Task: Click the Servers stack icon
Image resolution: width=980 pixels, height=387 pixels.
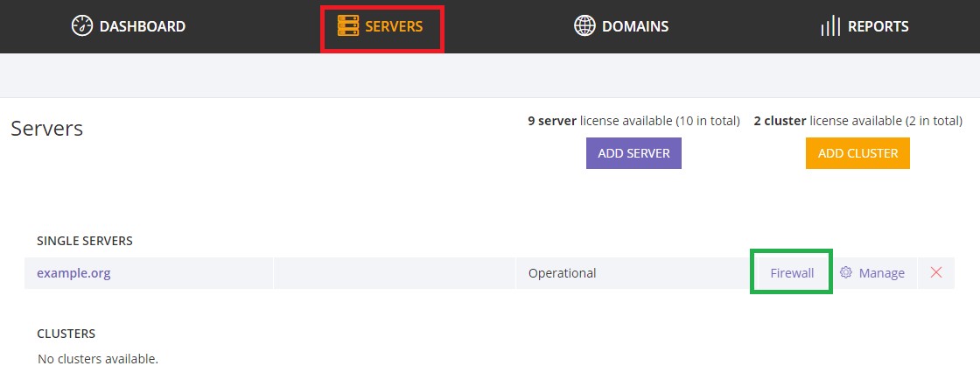Action: 348,26
